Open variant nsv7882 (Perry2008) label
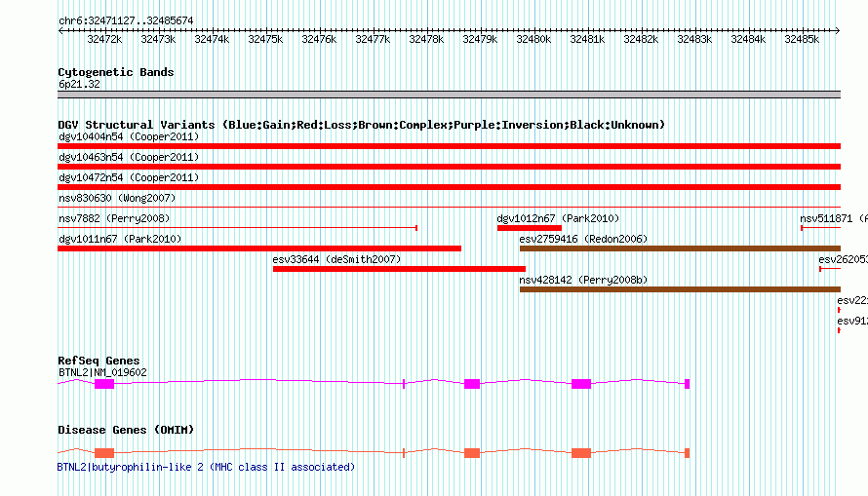Image resolution: width=868 pixels, height=496 pixels. (114, 218)
